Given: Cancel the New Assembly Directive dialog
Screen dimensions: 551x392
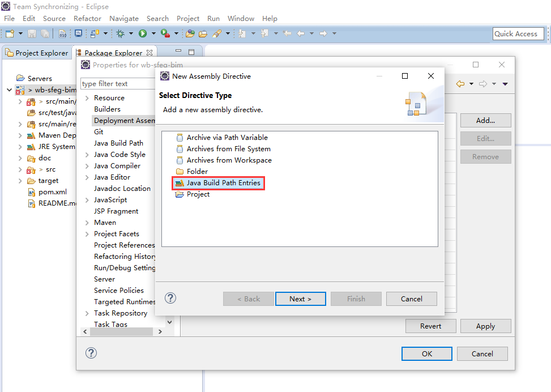Looking at the screenshot, I should (412, 299).
